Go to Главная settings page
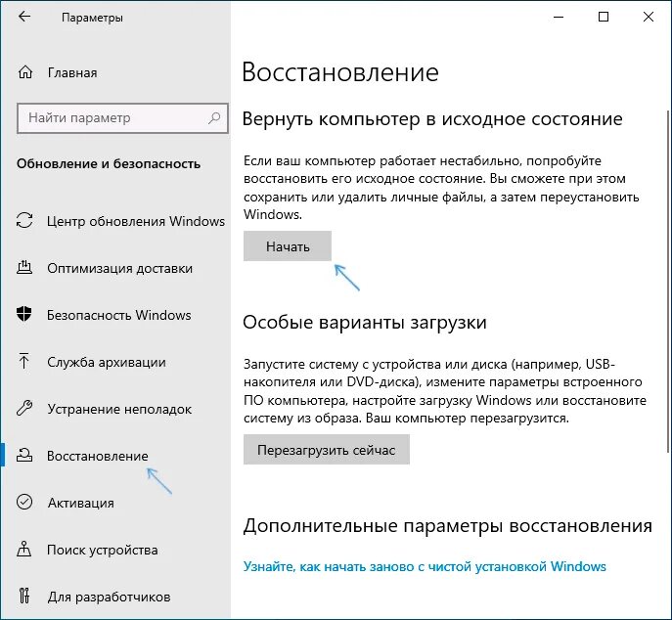The image size is (672, 620). [72, 72]
